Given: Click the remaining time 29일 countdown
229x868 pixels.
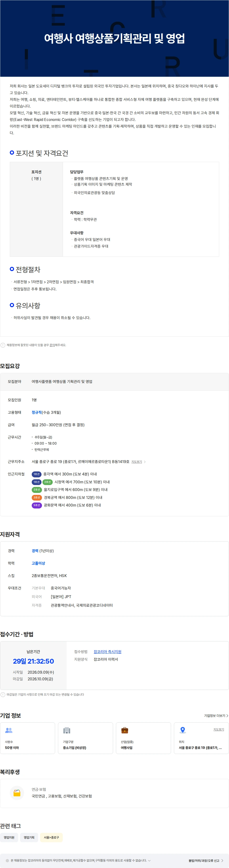Looking at the screenshot, I should (33, 661).
